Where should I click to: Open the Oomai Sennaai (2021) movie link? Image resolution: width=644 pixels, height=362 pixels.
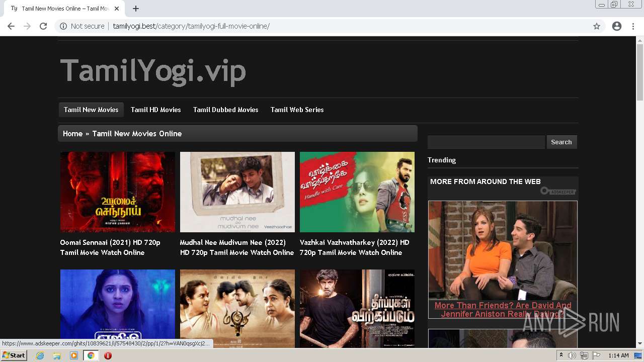point(110,247)
